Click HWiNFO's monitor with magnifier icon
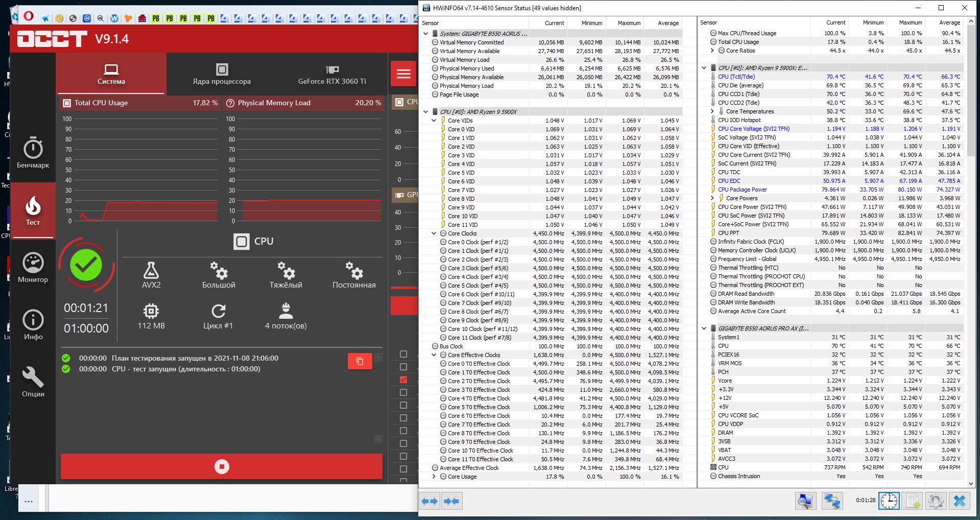The width and height of the screenshot is (980, 520). pyautogui.click(x=805, y=501)
